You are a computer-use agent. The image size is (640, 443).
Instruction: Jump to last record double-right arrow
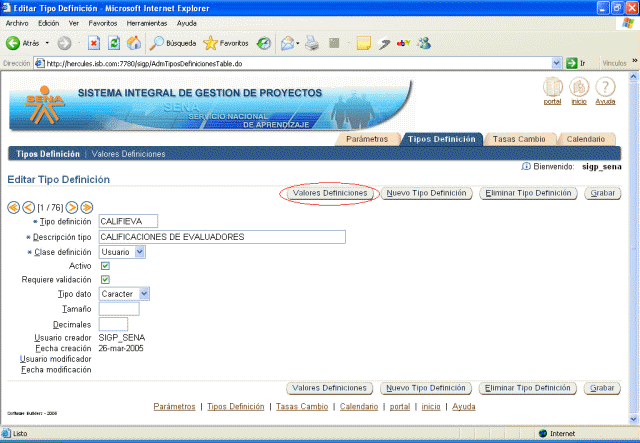(87, 207)
